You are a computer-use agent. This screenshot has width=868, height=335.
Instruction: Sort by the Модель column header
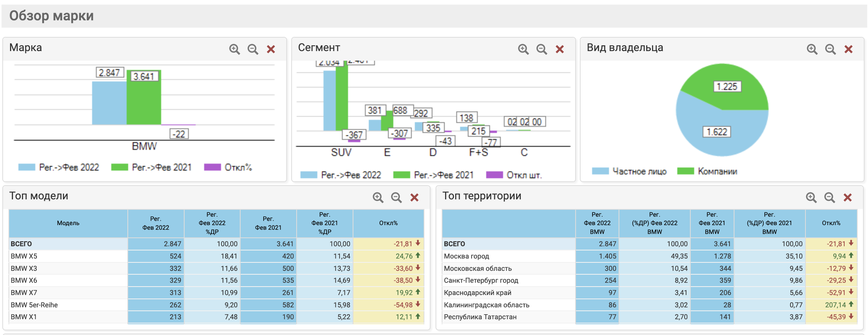coord(68,223)
